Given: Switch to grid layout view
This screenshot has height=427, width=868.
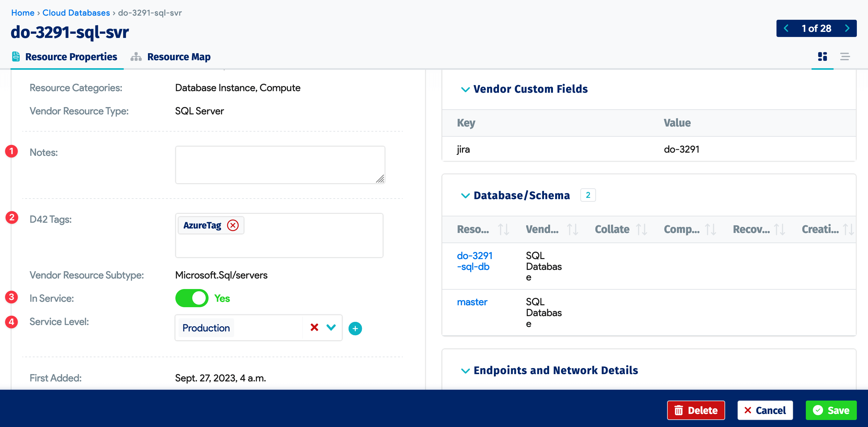Looking at the screenshot, I should [822, 57].
